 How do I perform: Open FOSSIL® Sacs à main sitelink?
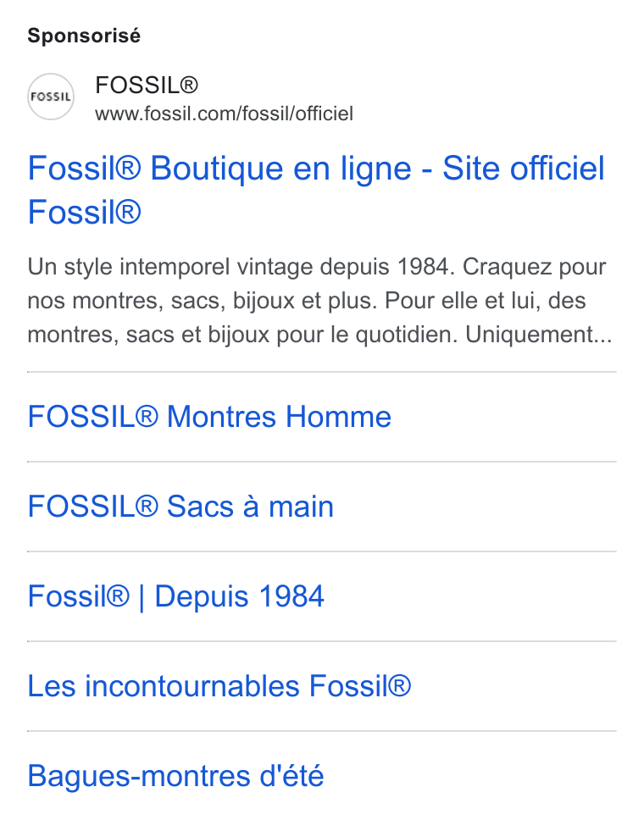pyautogui.click(x=180, y=507)
